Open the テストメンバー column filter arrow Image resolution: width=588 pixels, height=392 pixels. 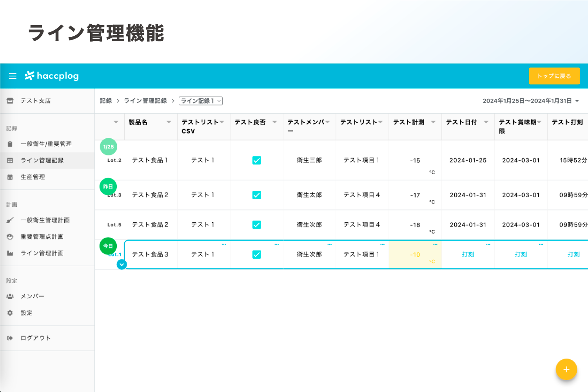coord(328,122)
